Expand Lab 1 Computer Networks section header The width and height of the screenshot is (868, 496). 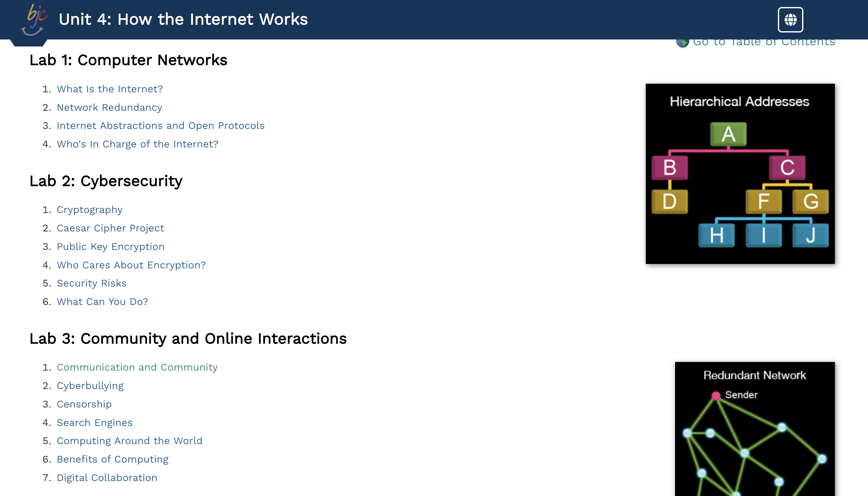pos(128,60)
